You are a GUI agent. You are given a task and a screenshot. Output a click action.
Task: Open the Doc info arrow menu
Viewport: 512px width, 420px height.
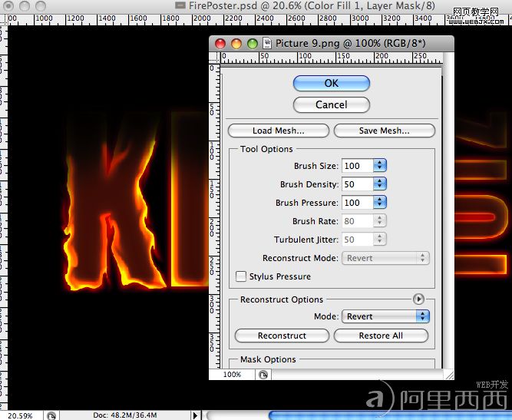pyautogui.click(x=195, y=415)
